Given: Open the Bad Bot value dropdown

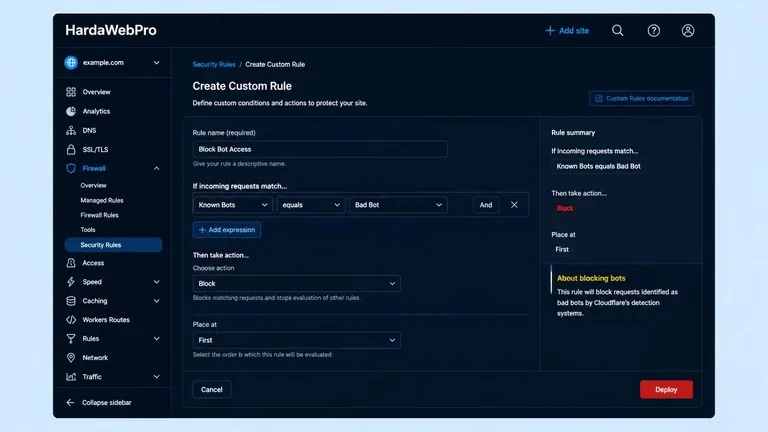Looking at the screenshot, I should [398, 205].
